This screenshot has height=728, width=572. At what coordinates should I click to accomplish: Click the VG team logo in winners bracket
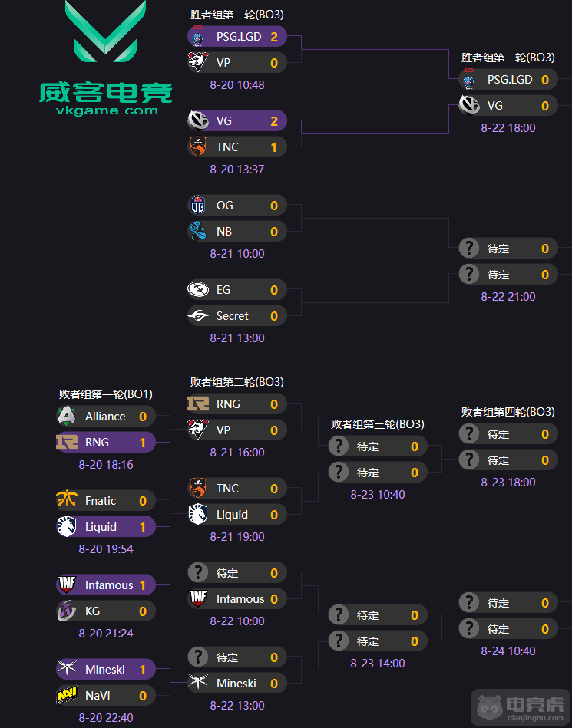(200, 120)
